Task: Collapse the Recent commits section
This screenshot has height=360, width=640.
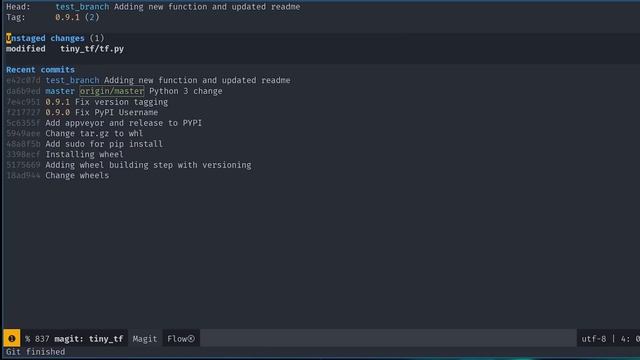Action: click(x=40, y=69)
